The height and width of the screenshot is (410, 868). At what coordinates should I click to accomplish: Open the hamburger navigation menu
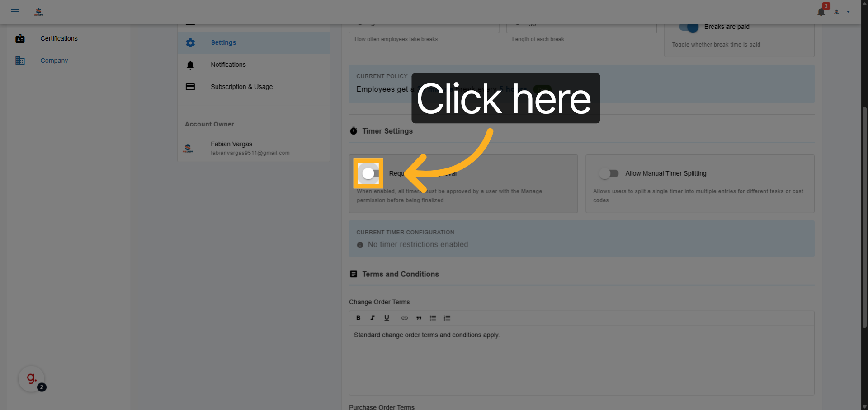(x=15, y=12)
